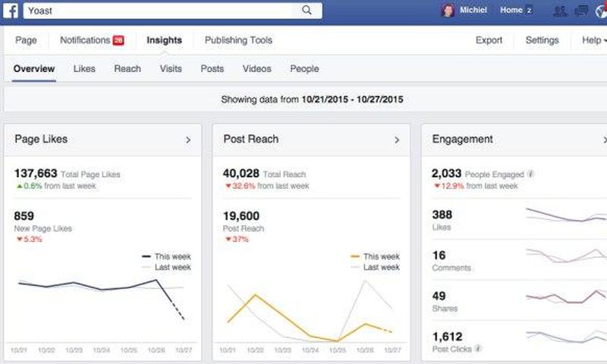Switch to the Reach sub-tab
The image size is (607, 364).
(127, 69)
